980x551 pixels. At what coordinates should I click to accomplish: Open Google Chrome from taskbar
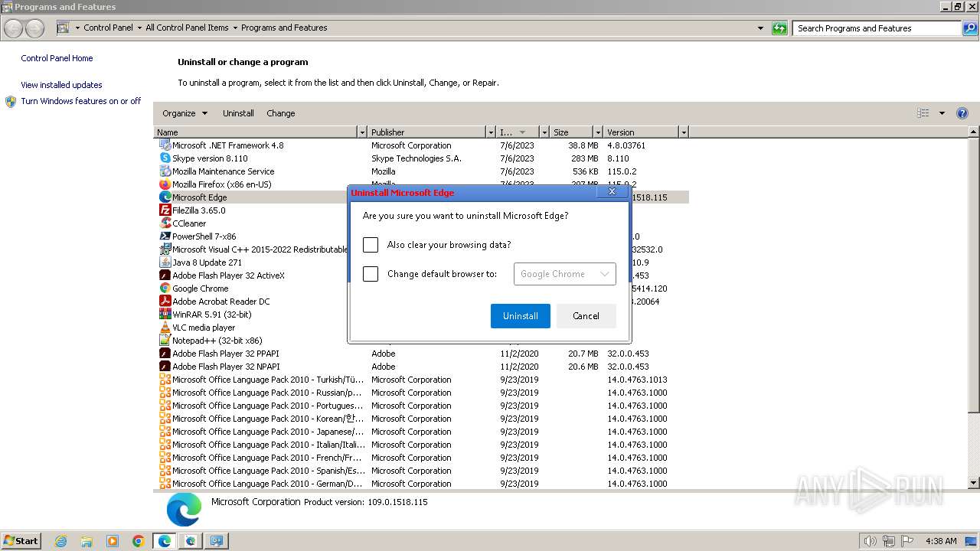(139, 541)
